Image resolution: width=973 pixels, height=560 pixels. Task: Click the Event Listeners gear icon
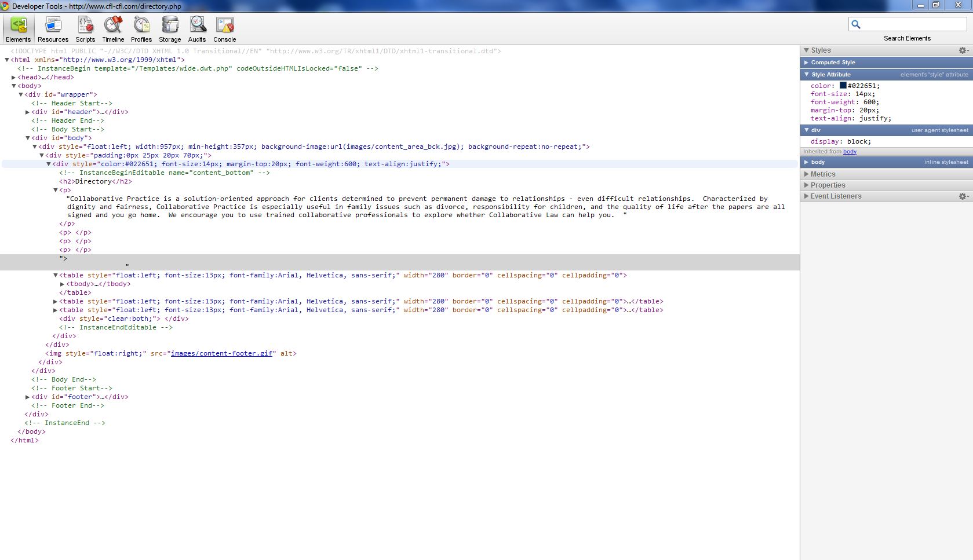point(963,196)
